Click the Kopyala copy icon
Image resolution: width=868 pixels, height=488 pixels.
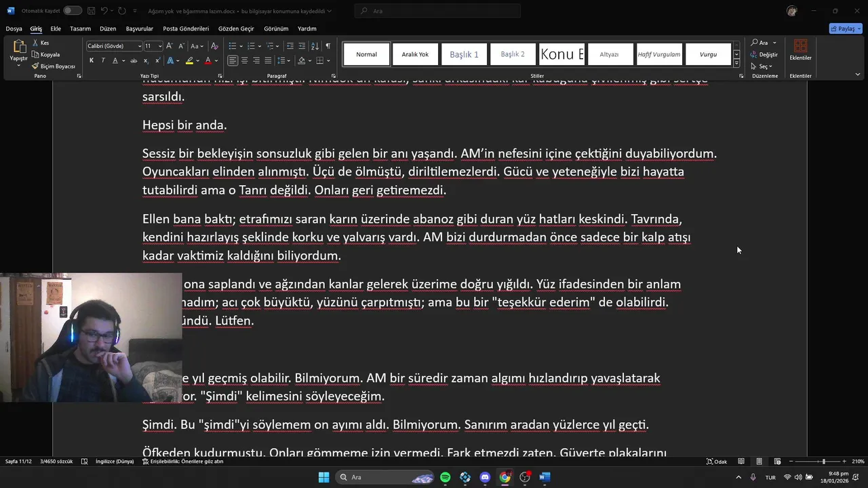click(35, 54)
